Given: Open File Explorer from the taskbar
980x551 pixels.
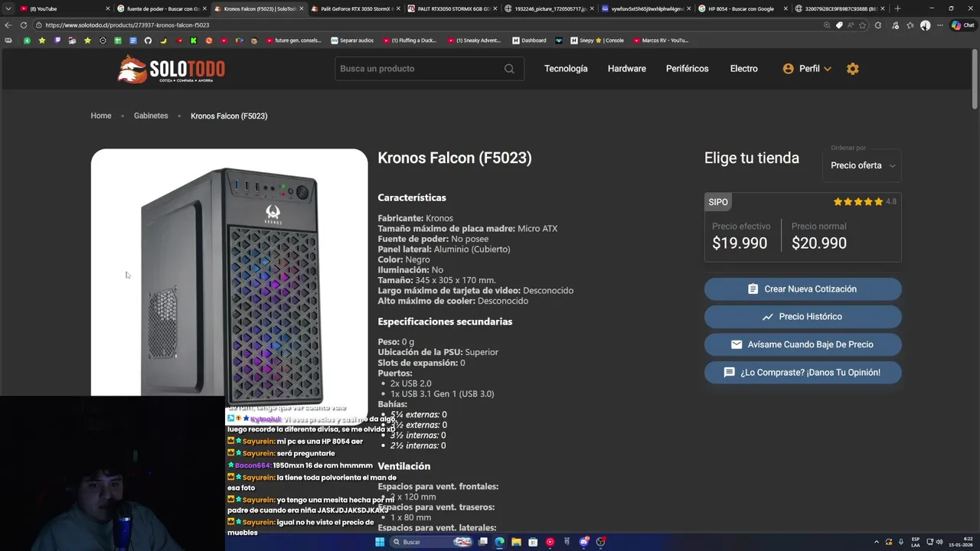Looking at the screenshot, I should click(516, 542).
